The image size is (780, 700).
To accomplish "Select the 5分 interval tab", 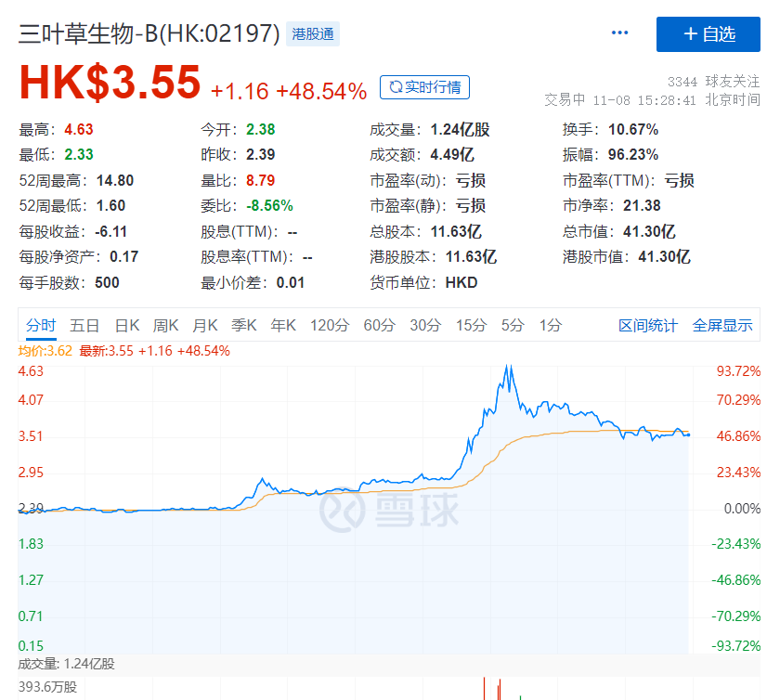I will click(x=513, y=325).
